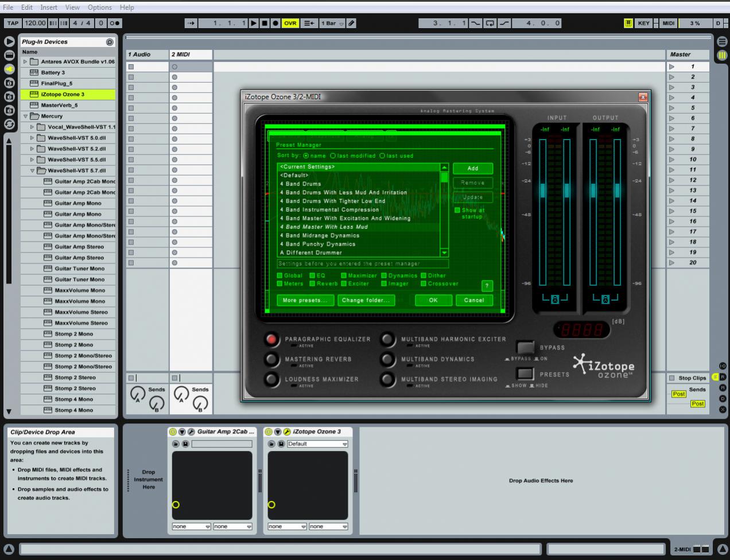Click the Paragraphic Equalizer module button

tap(271, 339)
